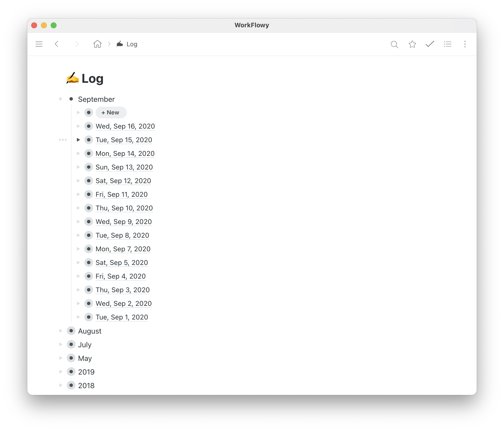This screenshot has height=431, width=504.
Task: Toggle visibility of July entries
Action: [62, 345]
